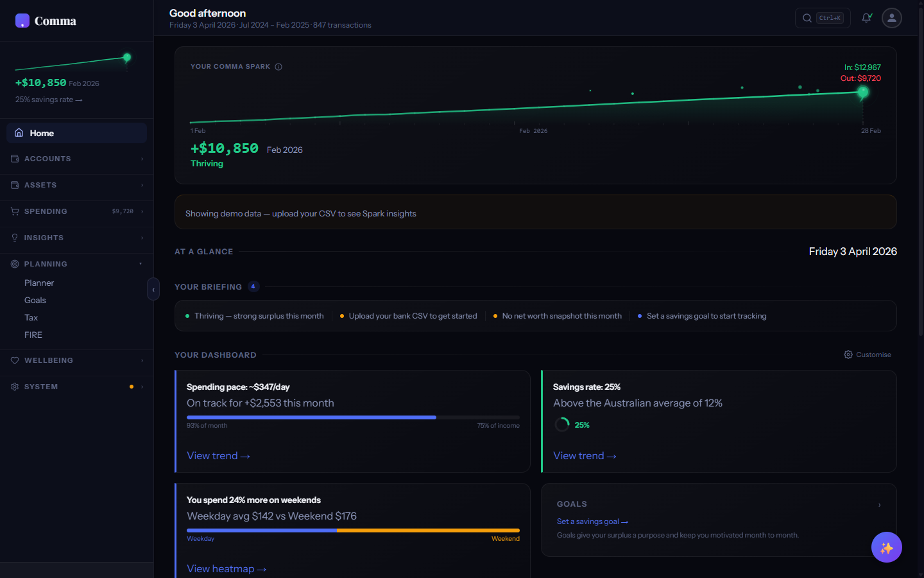
Task: Open the Insights lightbulb icon
Action: click(14, 238)
